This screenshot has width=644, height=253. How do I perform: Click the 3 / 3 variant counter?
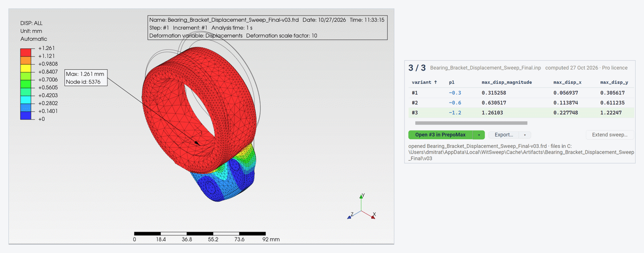point(417,68)
